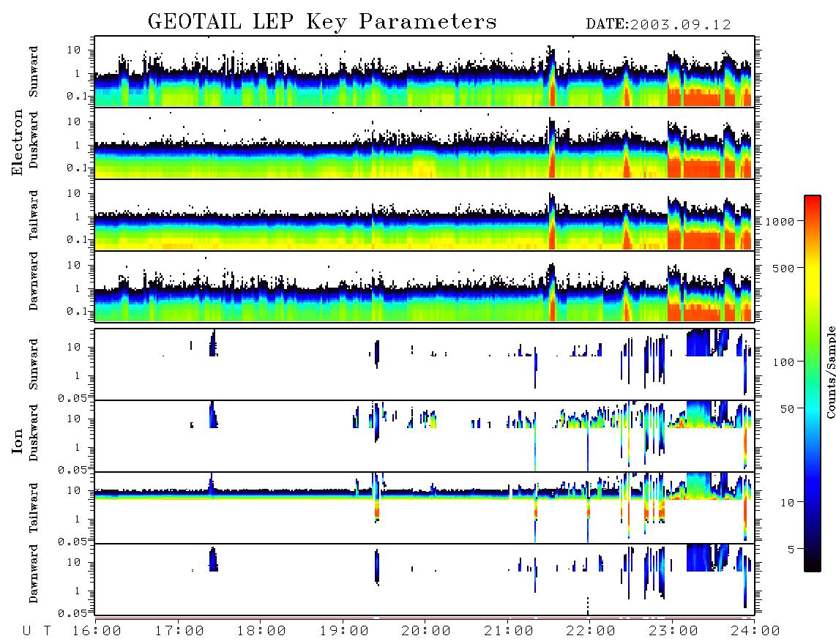Click the 23:00 time axis label
Viewport: 836px width, 644px height.
[x=673, y=631]
